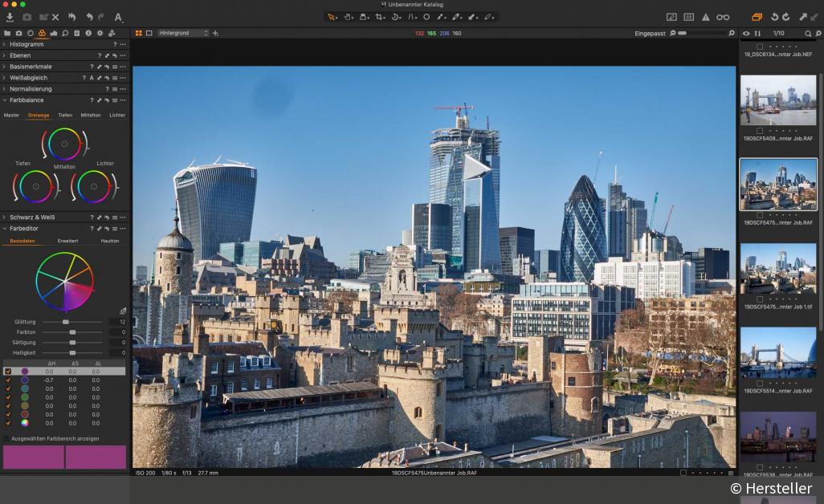The width and height of the screenshot is (824, 504).
Task: Click the undo arrow in top toolbar
Action: pos(89,18)
